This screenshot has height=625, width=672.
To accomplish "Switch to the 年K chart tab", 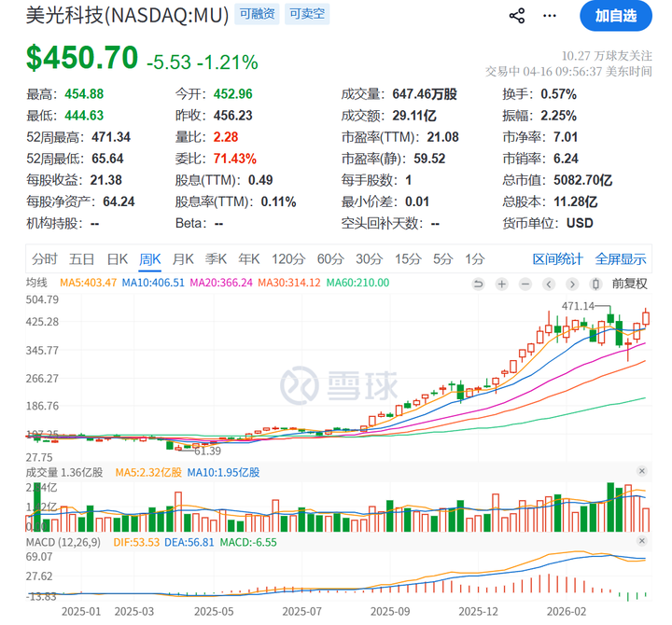I will 249,258.
